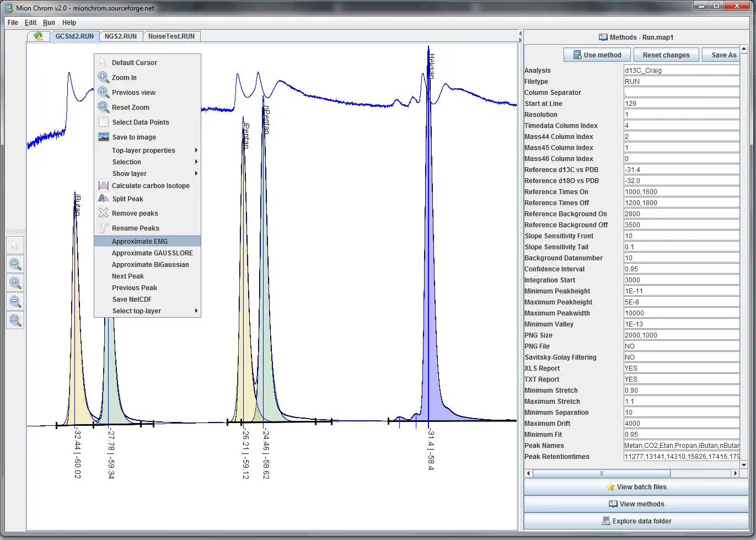The height and width of the screenshot is (540, 756).
Task: Choose Save to image menu entry
Action: click(x=133, y=137)
